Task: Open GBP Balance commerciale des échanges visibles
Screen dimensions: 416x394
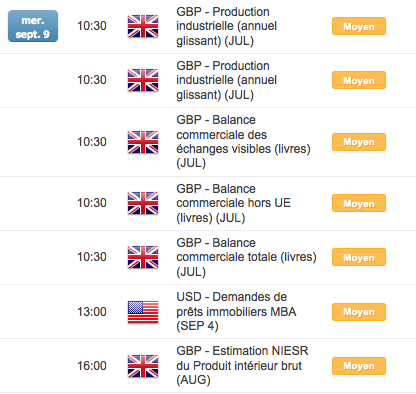Action: 244,141
